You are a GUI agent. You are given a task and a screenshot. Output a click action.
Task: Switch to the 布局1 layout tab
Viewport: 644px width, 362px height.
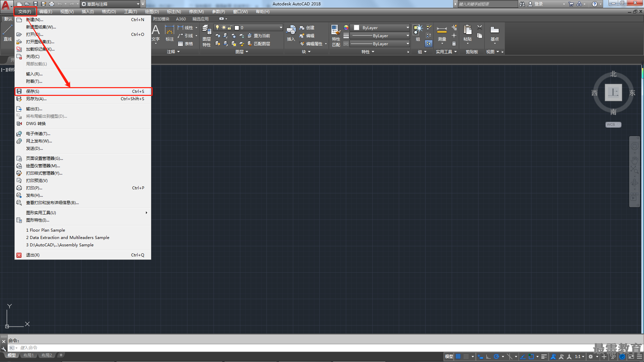(29, 355)
